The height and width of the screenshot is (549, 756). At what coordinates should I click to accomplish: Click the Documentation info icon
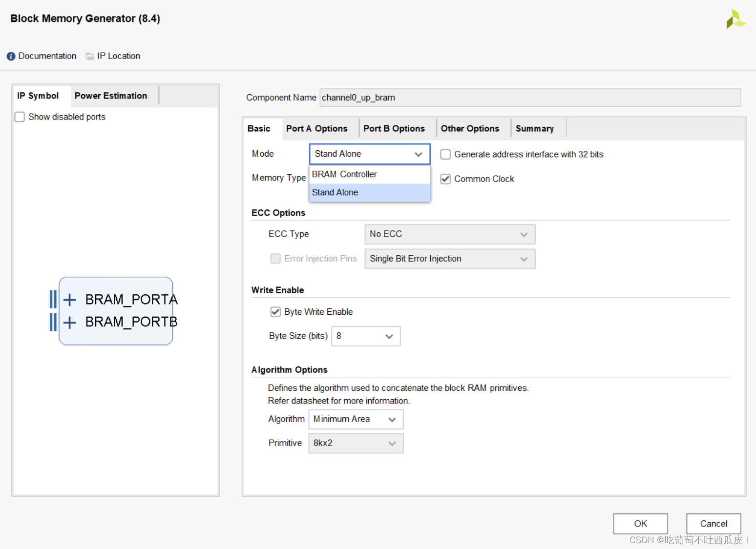(11, 56)
